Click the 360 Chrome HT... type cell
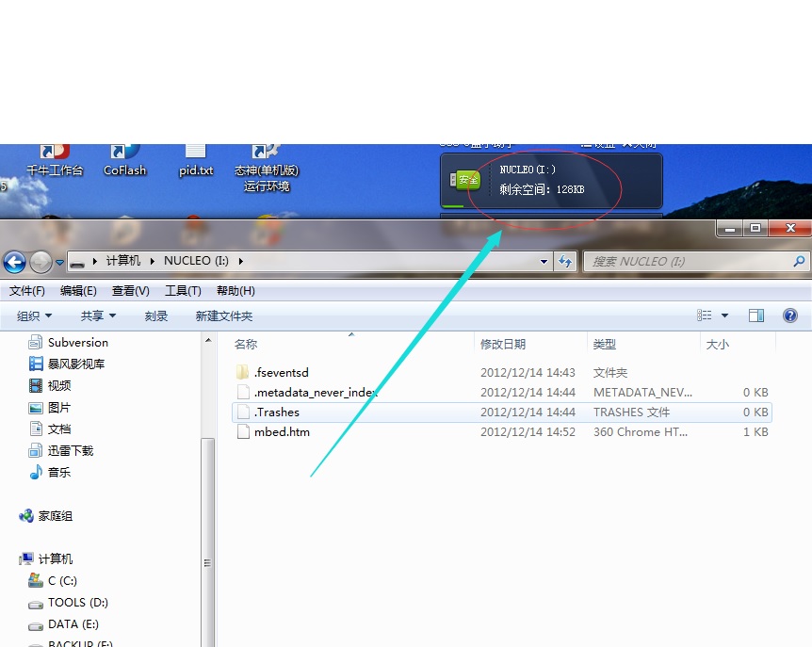Viewport: 812px width, 647px height. [641, 431]
